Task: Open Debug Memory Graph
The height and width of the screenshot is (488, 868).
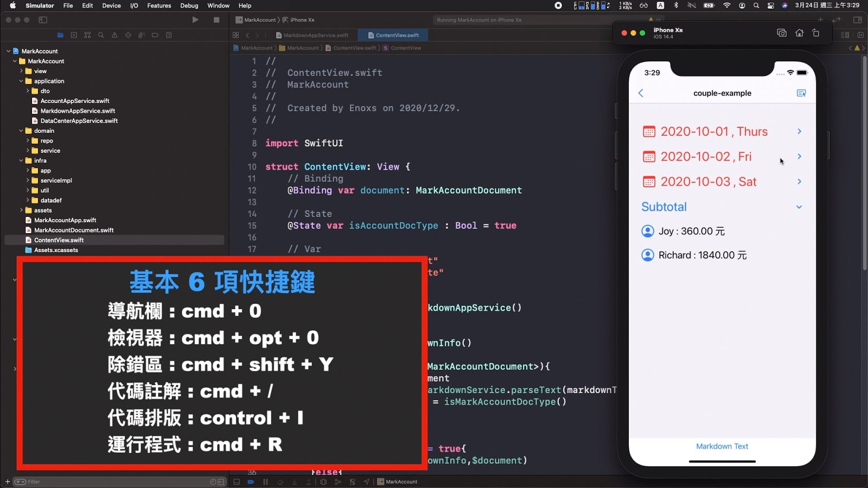Action: click(338, 481)
